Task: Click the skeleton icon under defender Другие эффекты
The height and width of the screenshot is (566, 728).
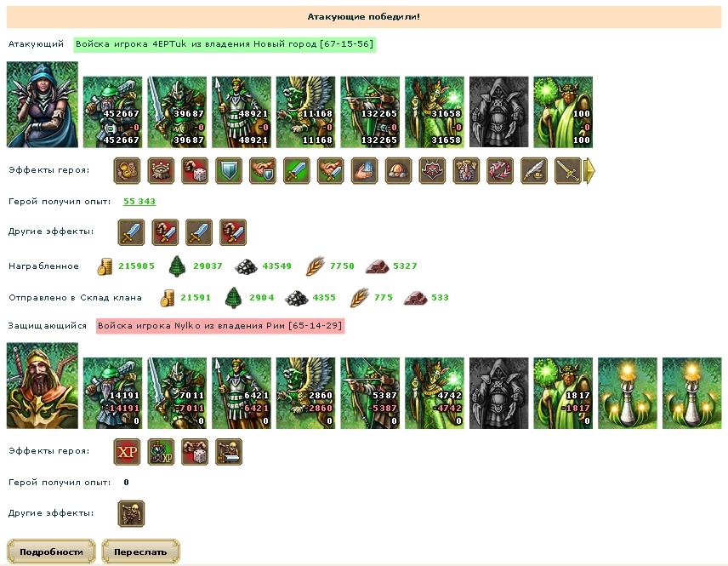Action: pos(131,513)
